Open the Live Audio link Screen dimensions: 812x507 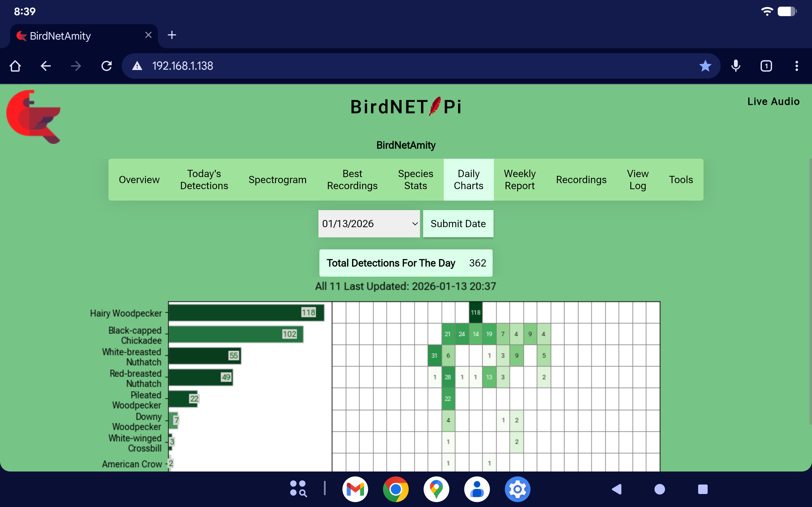(773, 101)
